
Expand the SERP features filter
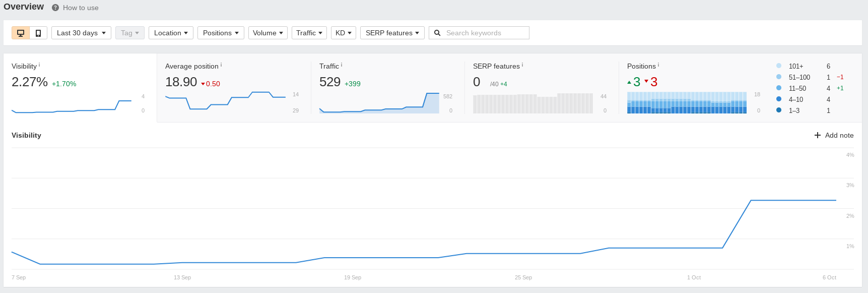[x=392, y=33]
